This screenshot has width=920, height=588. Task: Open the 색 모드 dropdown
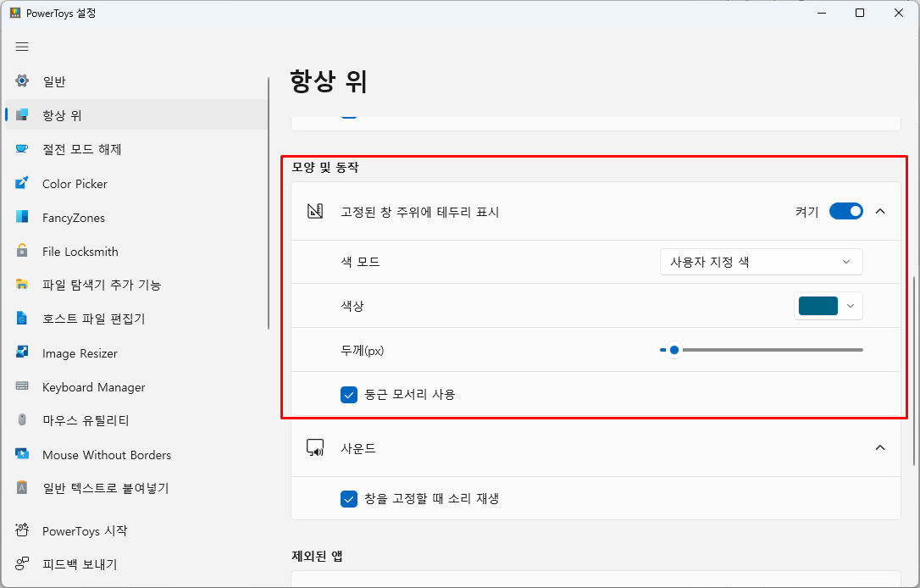tap(761, 262)
